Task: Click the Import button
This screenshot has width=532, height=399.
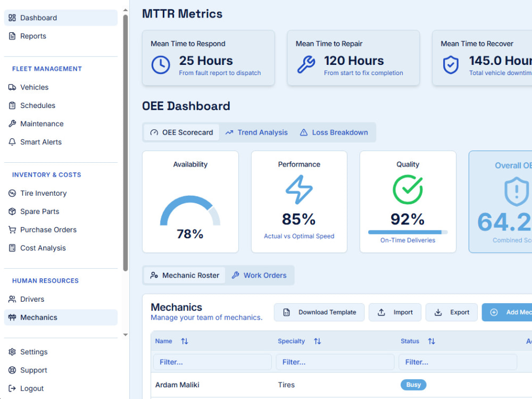Action: [x=395, y=312]
